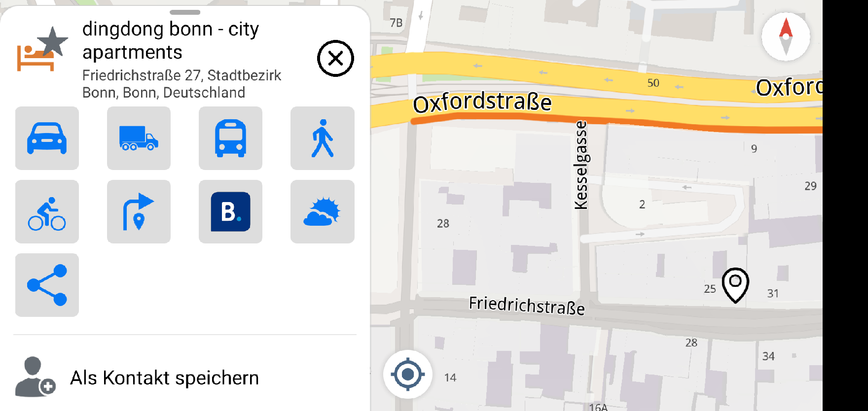Show weather for this location
Screen dimensions: 868x411
click(x=322, y=212)
